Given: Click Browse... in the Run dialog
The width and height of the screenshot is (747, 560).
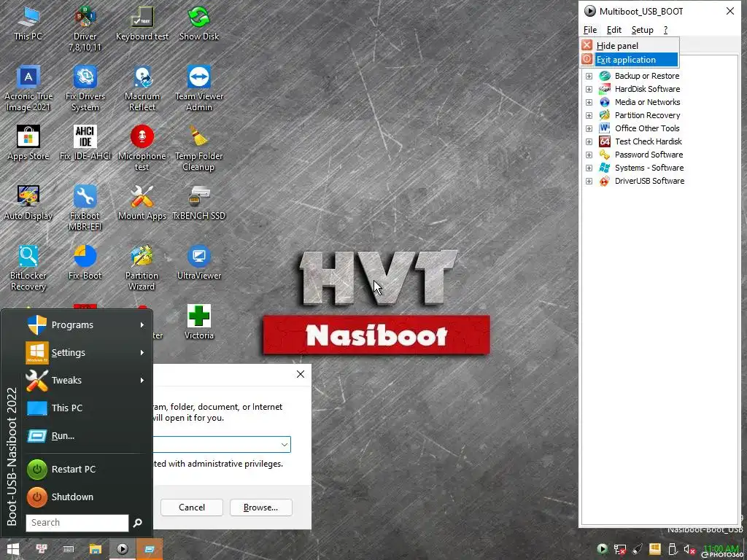Looking at the screenshot, I should (260, 507).
